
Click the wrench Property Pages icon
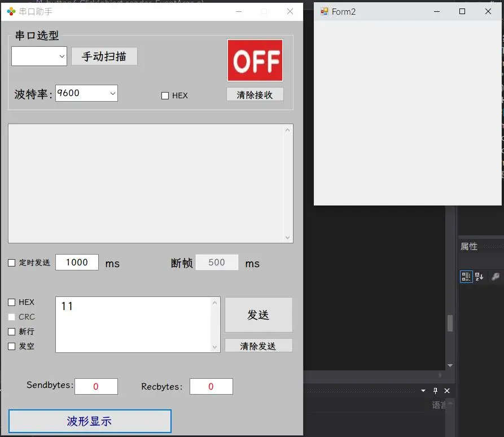(496, 277)
